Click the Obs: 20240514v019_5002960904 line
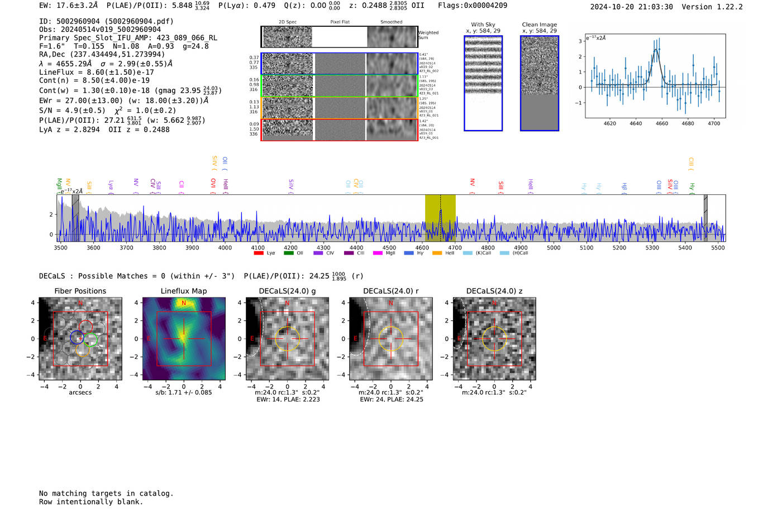Viewport: 782px width, 532px height. coord(100,30)
